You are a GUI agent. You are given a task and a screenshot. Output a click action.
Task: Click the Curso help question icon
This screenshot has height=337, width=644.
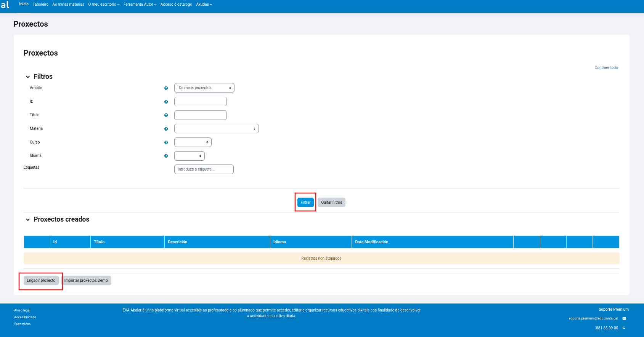click(166, 142)
